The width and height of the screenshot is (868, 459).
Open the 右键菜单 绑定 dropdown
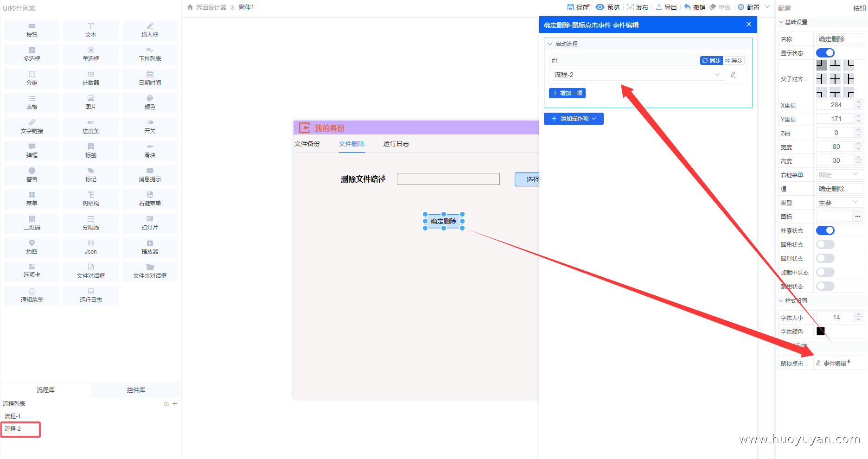tap(839, 175)
